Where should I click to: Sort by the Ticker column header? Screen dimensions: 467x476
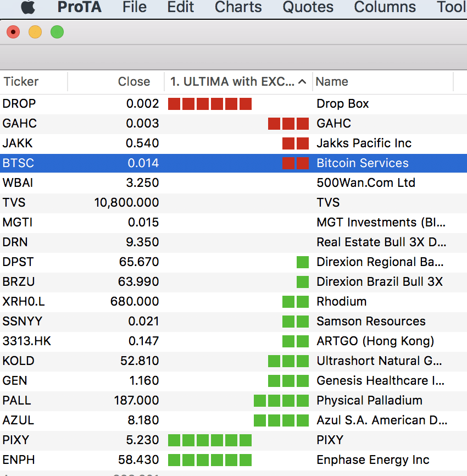21,82
